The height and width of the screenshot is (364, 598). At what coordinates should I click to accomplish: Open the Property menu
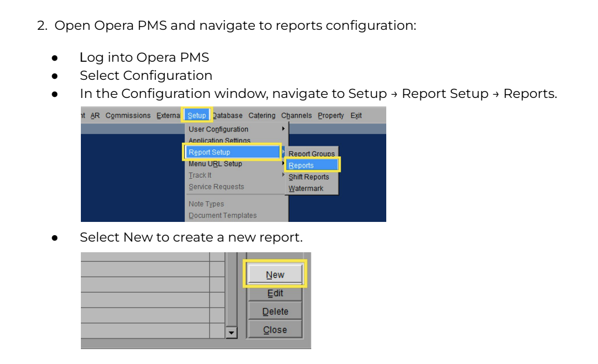(330, 115)
